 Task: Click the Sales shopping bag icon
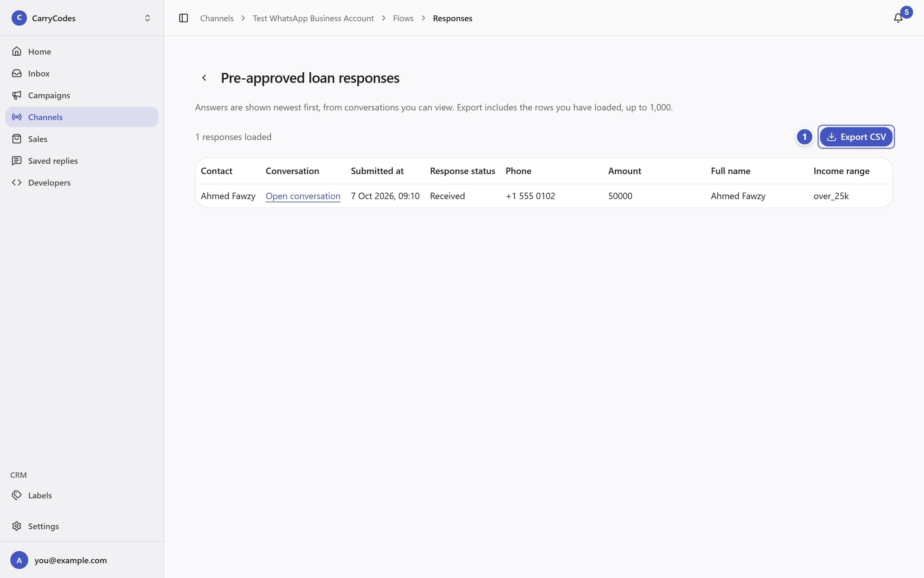[16, 139]
